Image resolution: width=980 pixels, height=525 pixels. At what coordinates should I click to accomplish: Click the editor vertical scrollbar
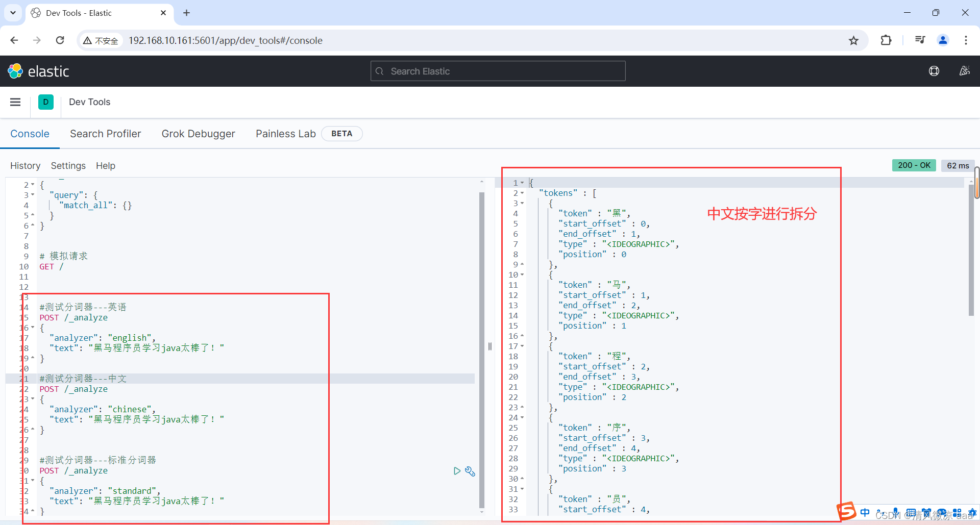[x=482, y=349]
